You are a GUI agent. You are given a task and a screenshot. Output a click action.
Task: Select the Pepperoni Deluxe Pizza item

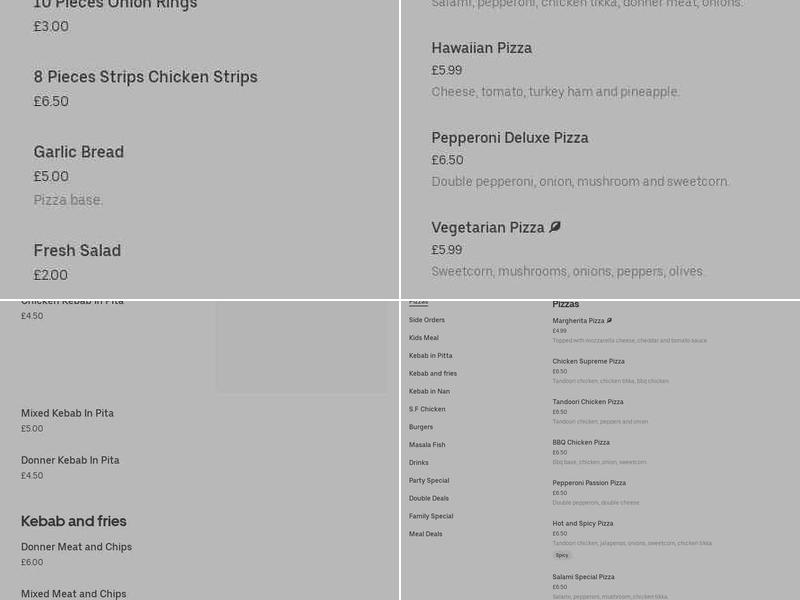pyautogui.click(x=510, y=138)
